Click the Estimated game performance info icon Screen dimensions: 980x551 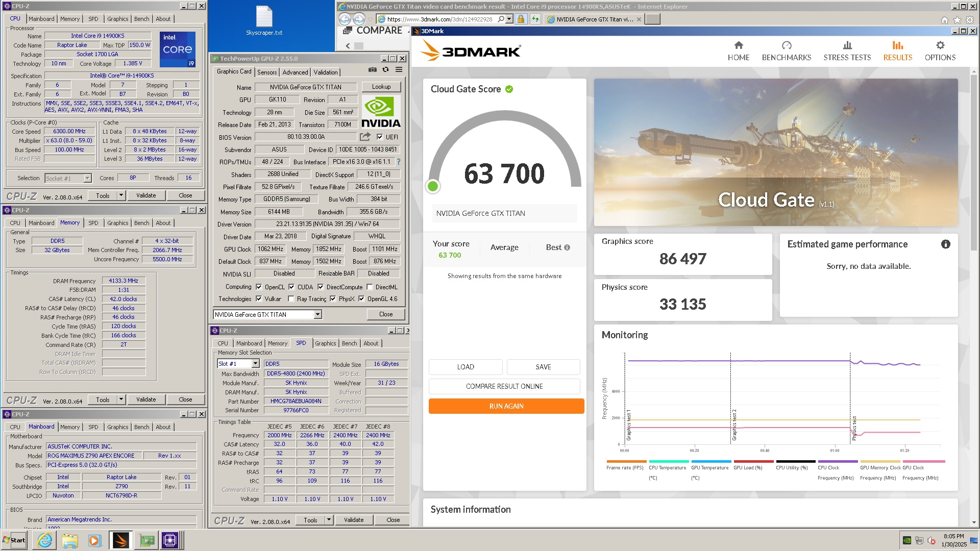tap(945, 244)
